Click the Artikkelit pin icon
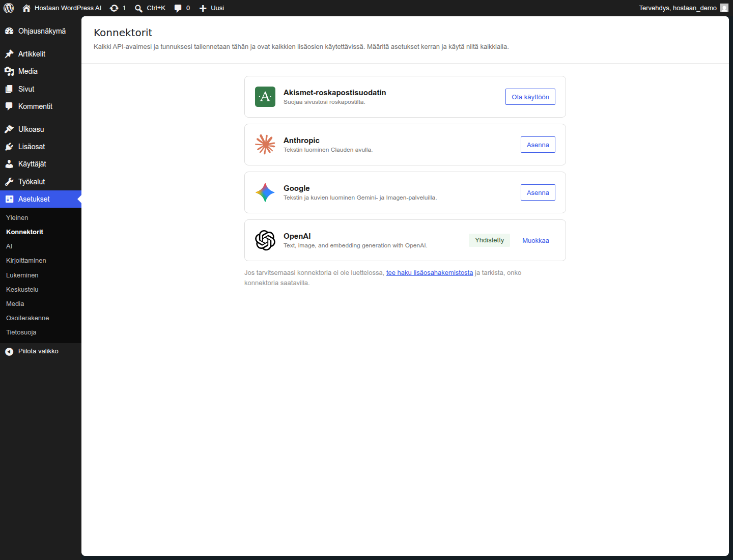This screenshot has height=560, width=733. click(x=9, y=54)
